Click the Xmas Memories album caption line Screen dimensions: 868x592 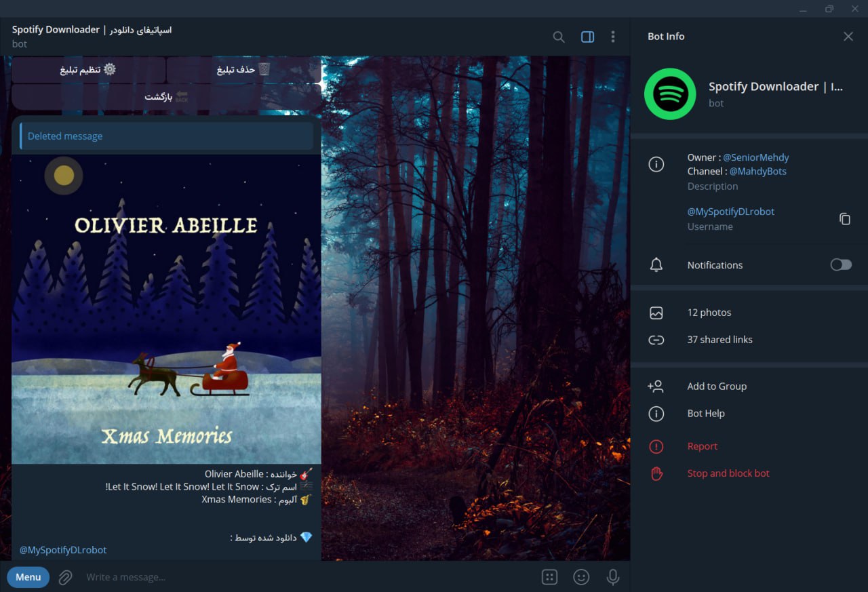coord(257,500)
